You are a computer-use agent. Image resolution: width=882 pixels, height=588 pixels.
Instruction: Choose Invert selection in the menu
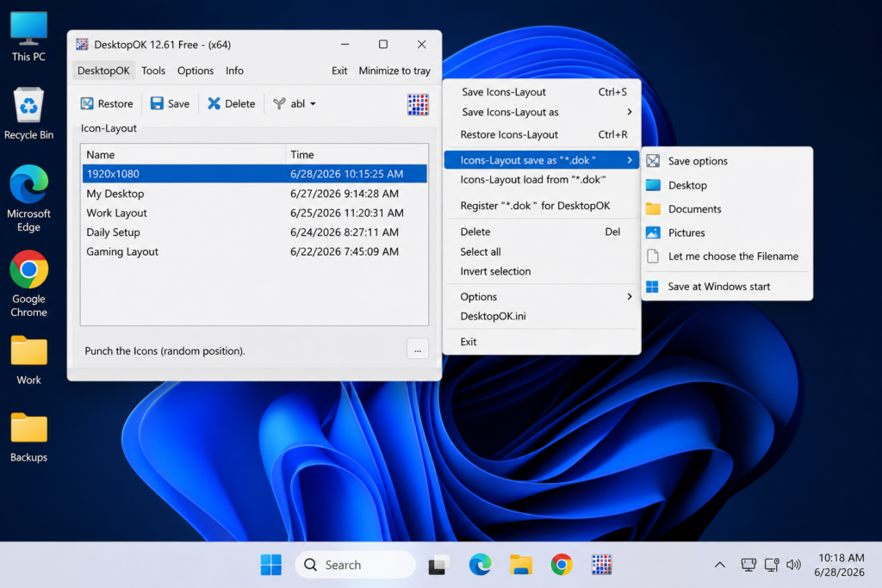point(542,271)
